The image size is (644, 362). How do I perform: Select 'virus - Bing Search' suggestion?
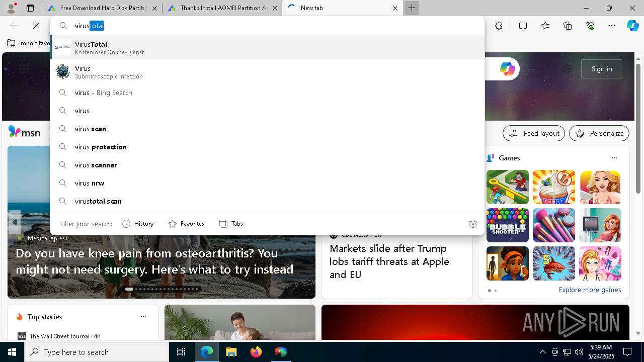click(267, 93)
